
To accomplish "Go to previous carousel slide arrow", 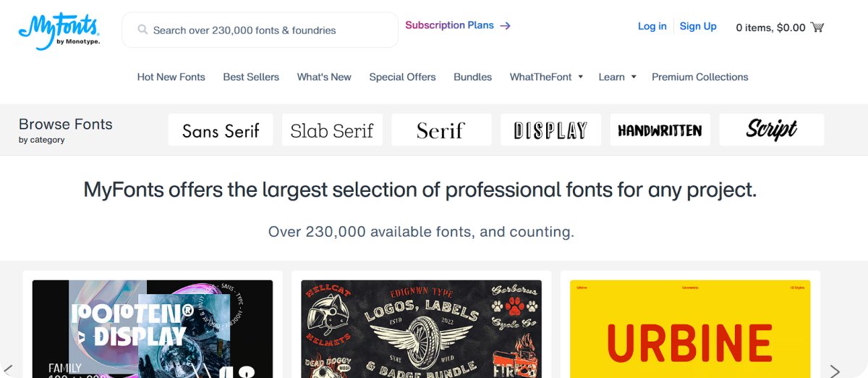I will tap(9, 370).
